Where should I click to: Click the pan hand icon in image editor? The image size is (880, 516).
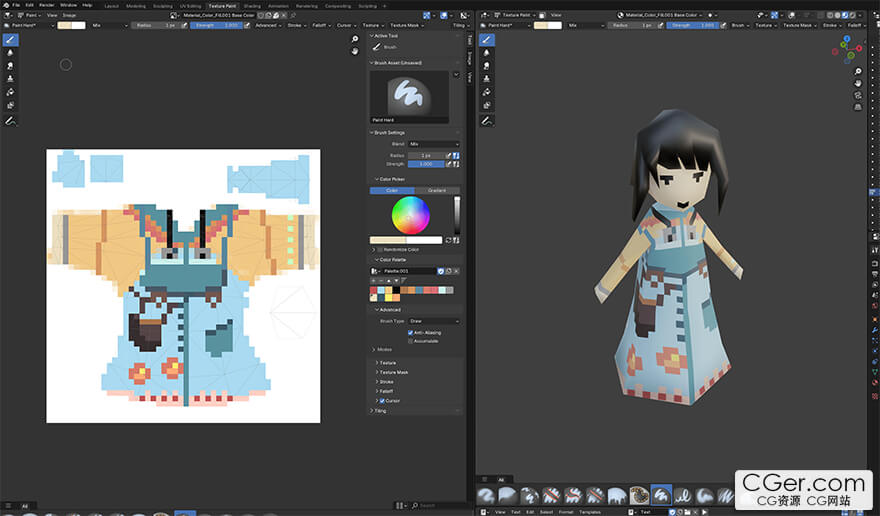point(354,52)
